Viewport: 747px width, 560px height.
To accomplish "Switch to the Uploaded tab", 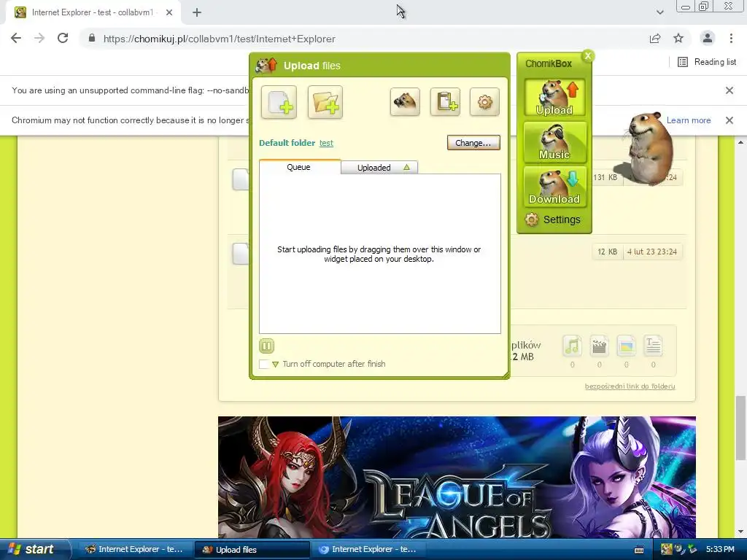I will [379, 168].
